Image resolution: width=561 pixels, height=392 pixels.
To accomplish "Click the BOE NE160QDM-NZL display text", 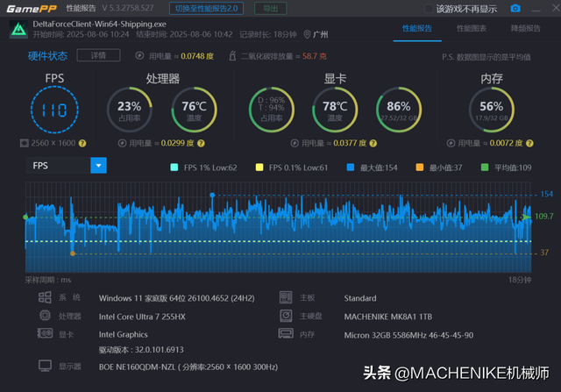I will point(188,367).
